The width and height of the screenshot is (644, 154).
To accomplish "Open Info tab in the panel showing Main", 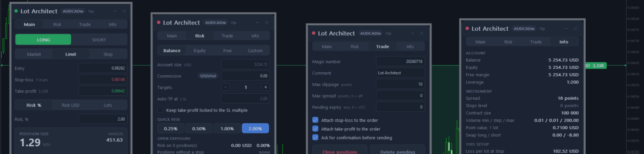I will 112,24.
